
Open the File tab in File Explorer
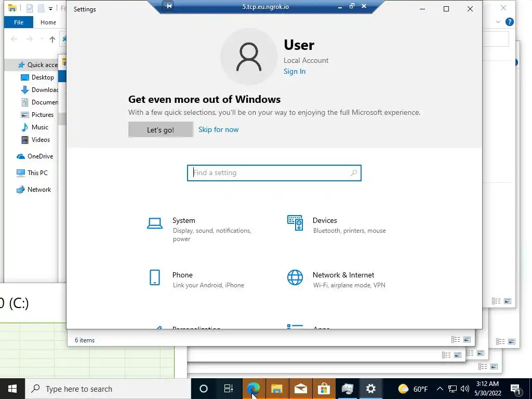[19, 22]
